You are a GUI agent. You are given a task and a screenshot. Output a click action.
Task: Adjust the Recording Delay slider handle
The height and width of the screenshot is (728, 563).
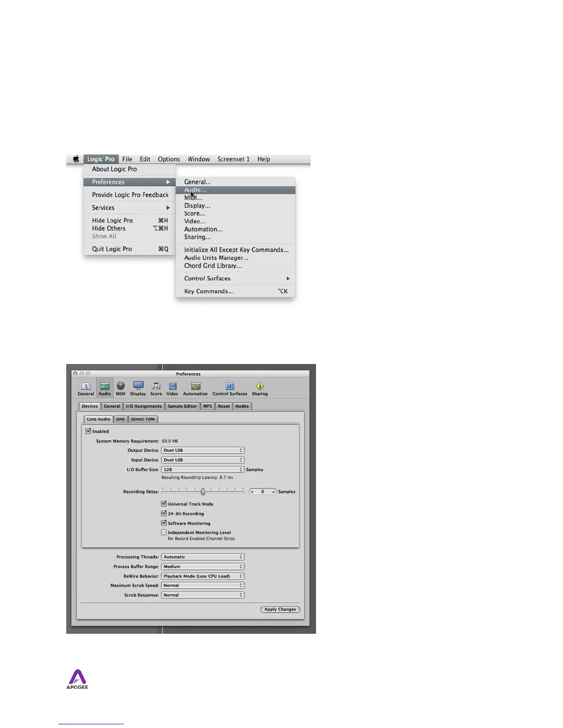click(203, 492)
